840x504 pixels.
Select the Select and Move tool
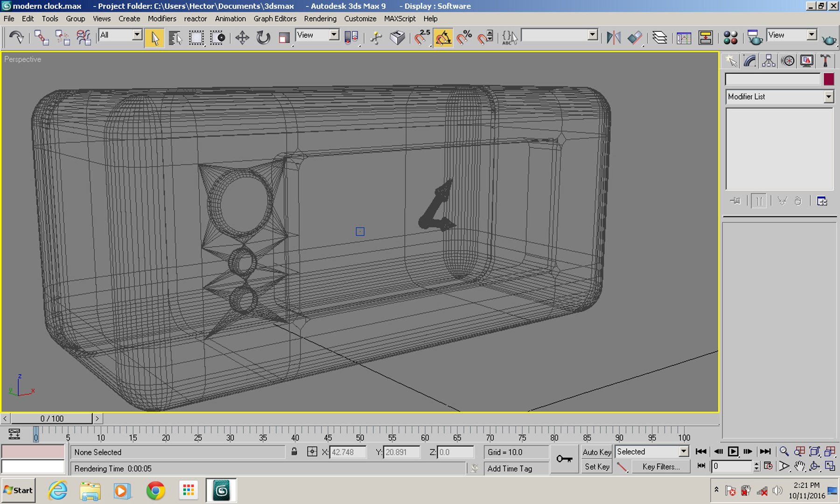[242, 37]
